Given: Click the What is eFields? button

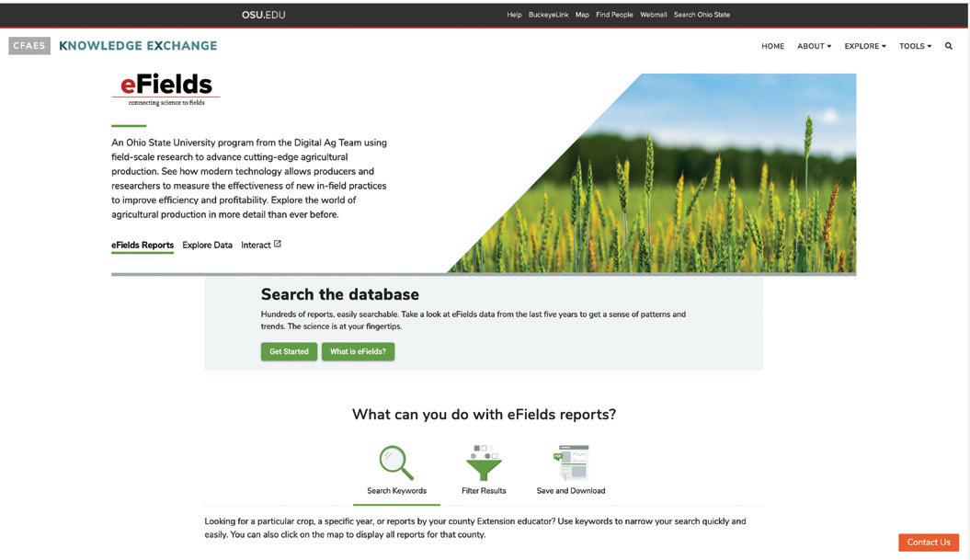Looking at the screenshot, I should (x=358, y=351).
